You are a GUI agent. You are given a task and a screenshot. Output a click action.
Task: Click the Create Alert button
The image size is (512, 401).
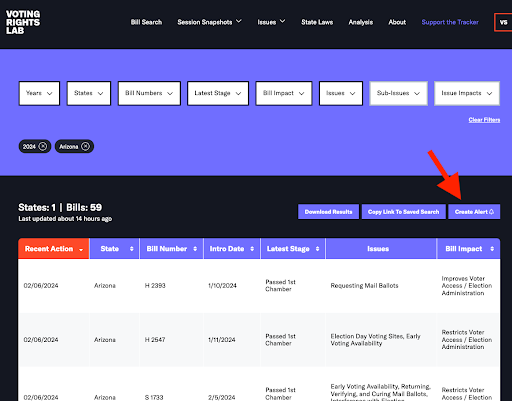click(474, 212)
